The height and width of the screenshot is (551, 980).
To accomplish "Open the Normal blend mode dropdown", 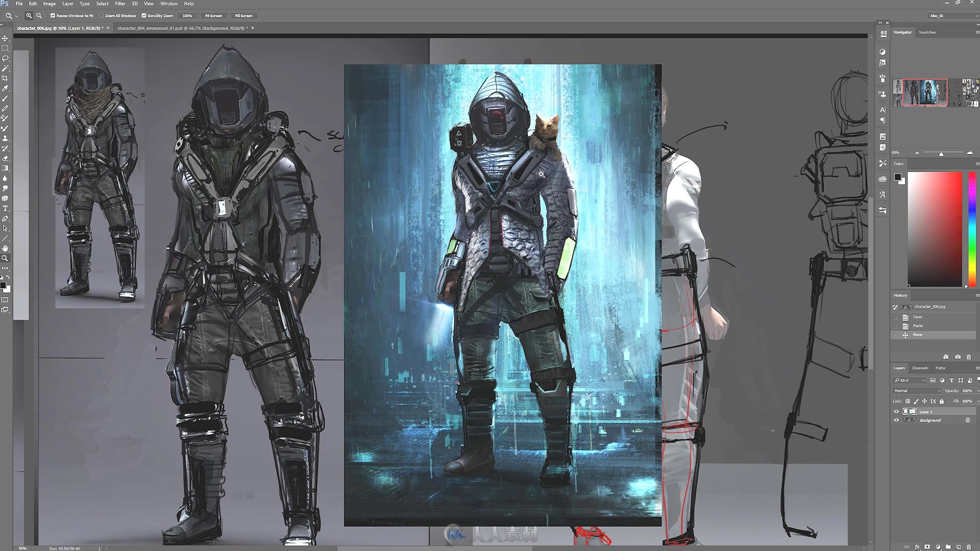I will (x=917, y=390).
